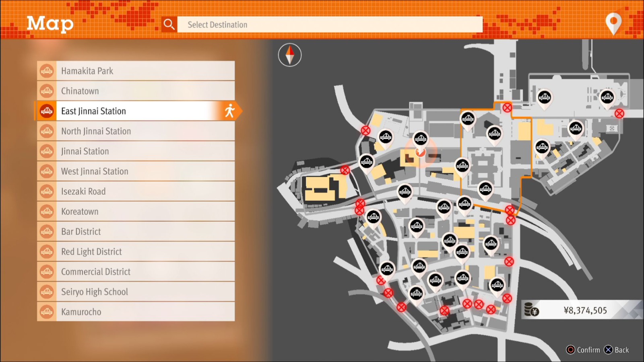Select Koreatown taxi destination
This screenshot has height=362, width=644.
pyautogui.click(x=136, y=212)
